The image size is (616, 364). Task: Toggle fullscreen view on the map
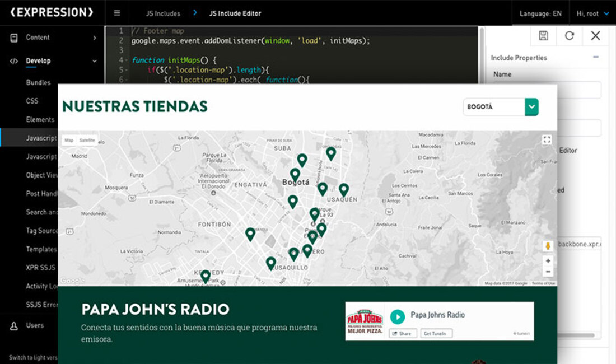point(547,140)
